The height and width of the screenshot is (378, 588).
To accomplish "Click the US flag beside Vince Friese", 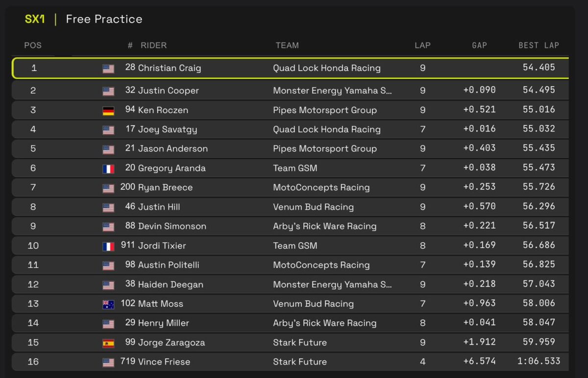I will click(x=108, y=363).
